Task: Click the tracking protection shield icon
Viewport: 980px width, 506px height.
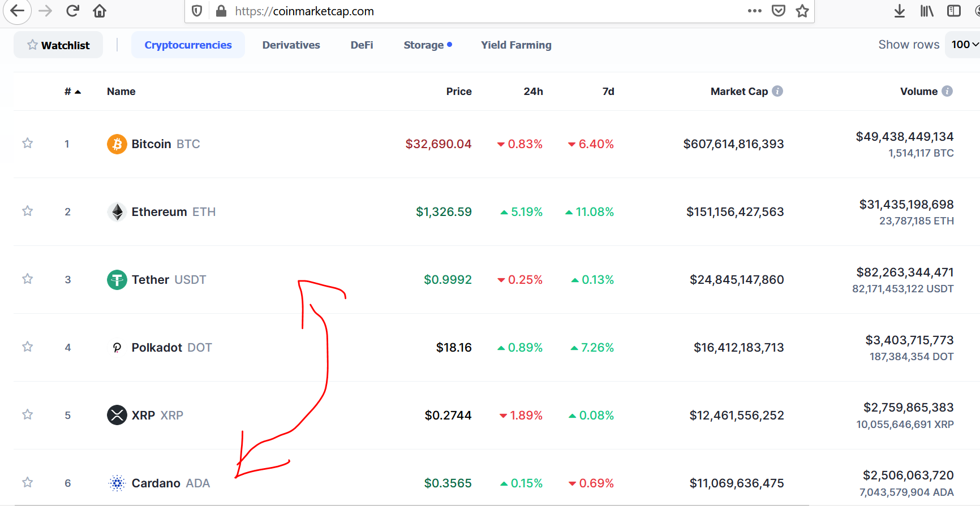Action: (197, 11)
